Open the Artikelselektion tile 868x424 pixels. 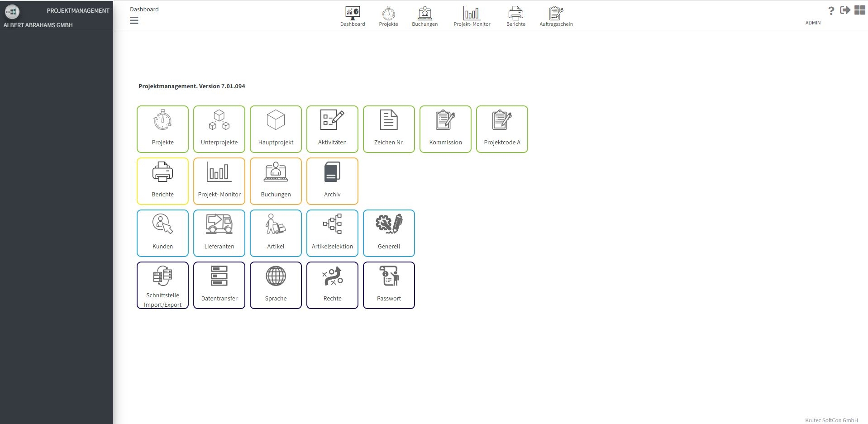tap(332, 233)
